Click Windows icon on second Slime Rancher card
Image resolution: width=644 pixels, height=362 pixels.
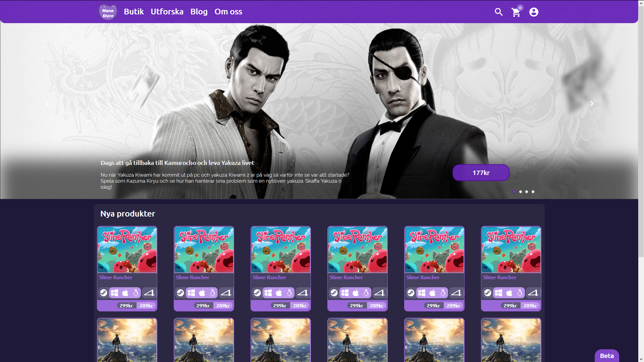click(191, 293)
